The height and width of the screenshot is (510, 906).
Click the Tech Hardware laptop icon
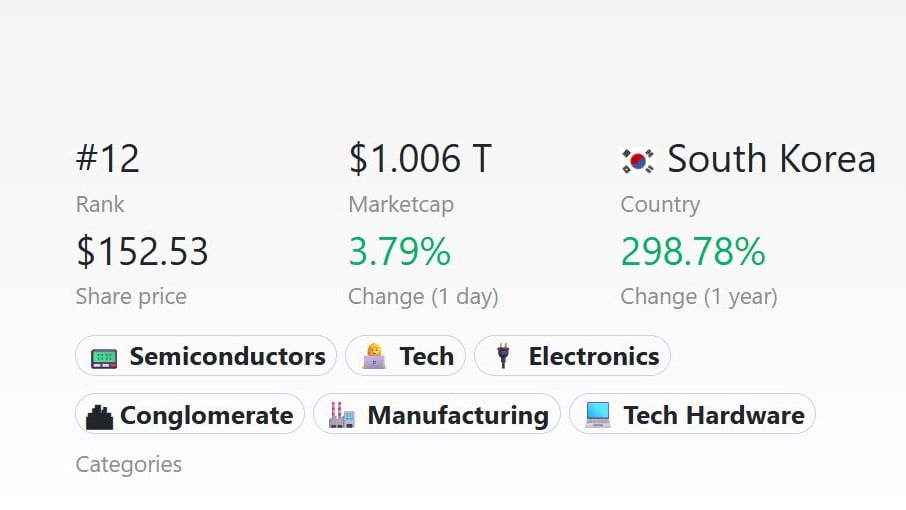point(598,415)
